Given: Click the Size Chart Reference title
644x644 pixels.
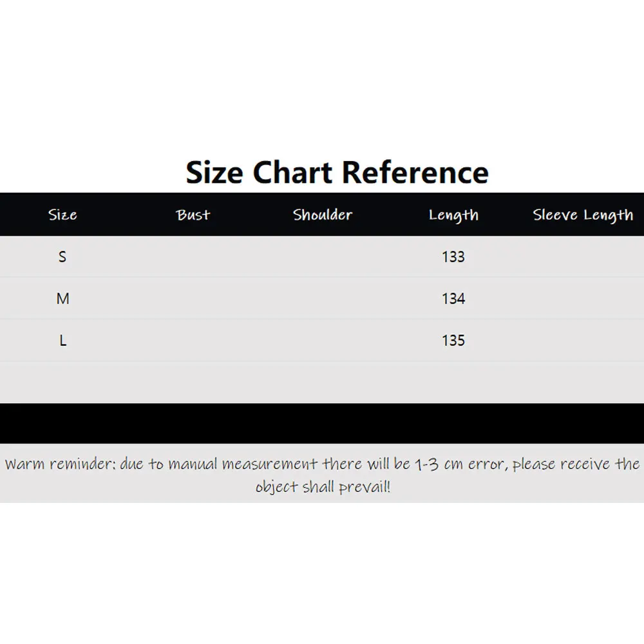Looking at the screenshot, I should point(337,172).
